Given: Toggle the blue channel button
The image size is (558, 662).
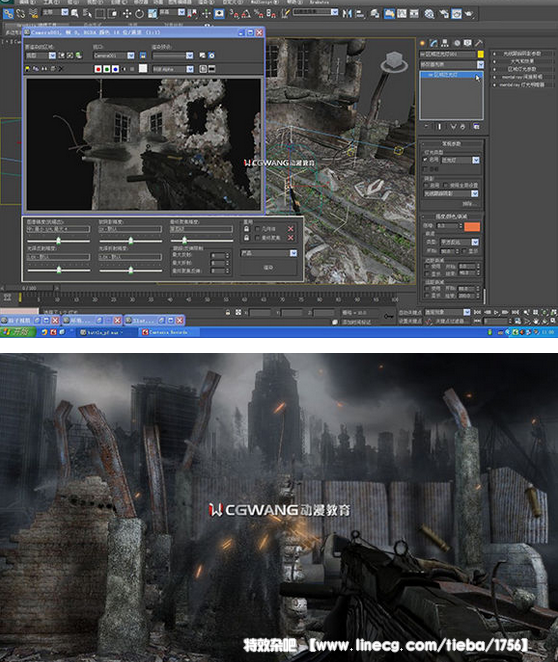Looking at the screenshot, I should [x=115, y=69].
